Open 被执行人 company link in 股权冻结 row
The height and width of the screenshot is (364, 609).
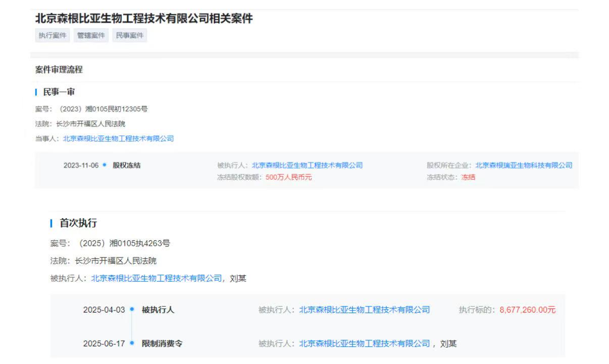coord(307,165)
